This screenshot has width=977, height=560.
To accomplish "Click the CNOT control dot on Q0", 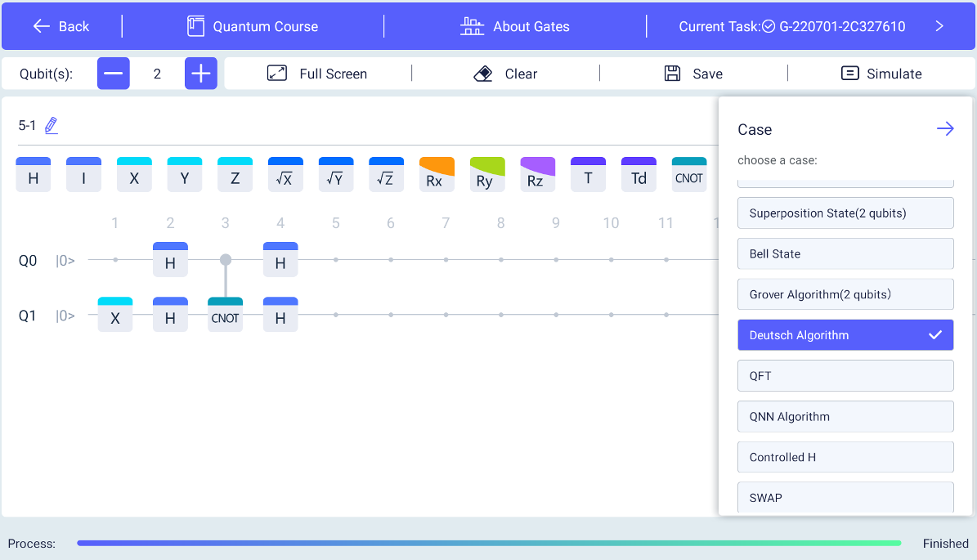I will pyautogui.click(x=226, y=260).
